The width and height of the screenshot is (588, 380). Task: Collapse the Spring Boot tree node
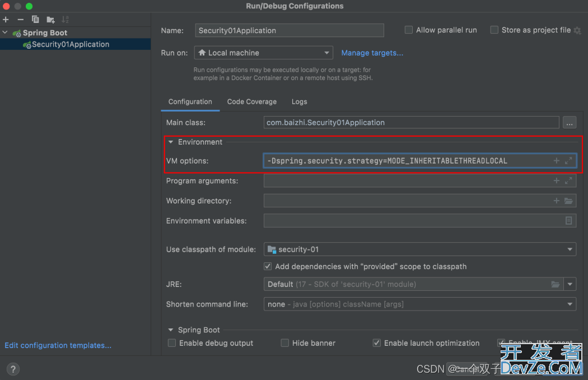point(5,33)
